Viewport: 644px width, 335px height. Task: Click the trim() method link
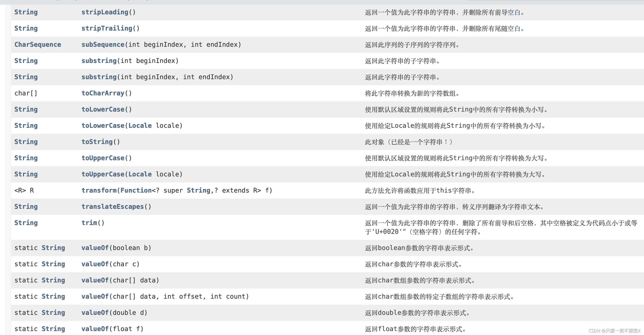(x=89, y=223)
